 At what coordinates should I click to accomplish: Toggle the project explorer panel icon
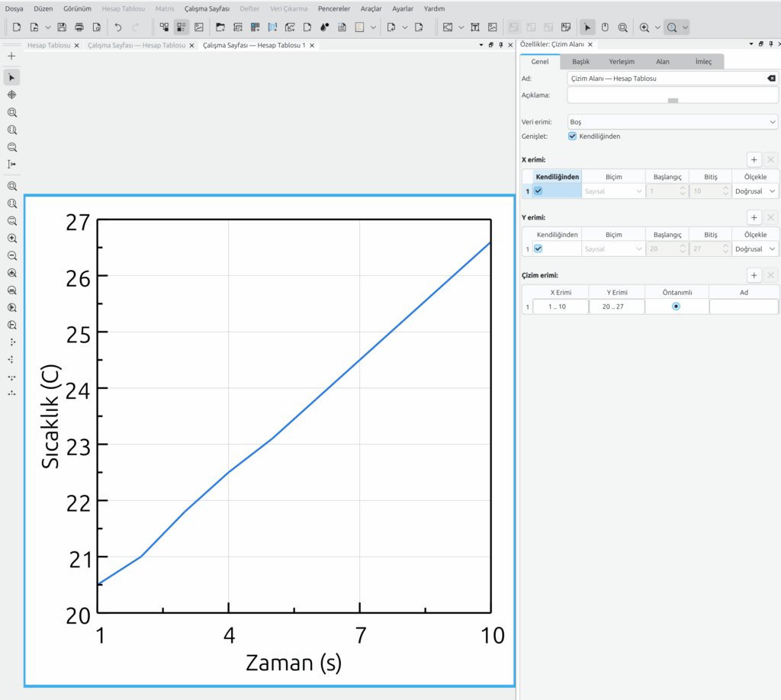coord(164,27)
